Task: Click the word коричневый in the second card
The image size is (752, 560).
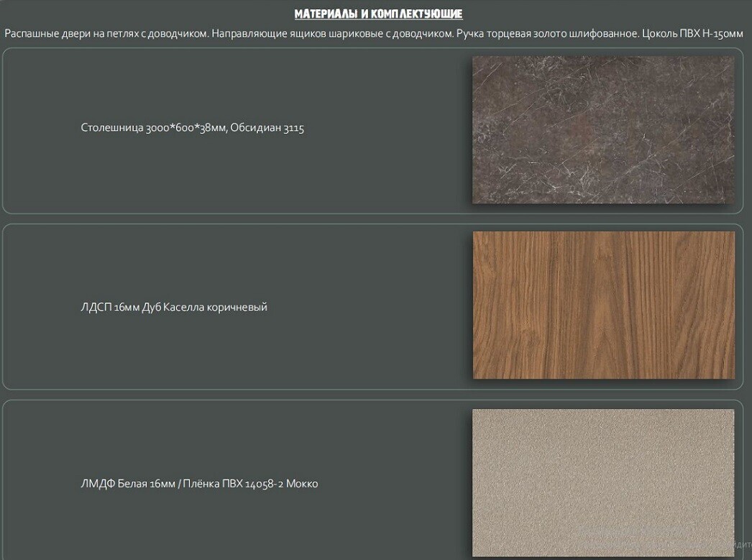Action: coord(237,308)
